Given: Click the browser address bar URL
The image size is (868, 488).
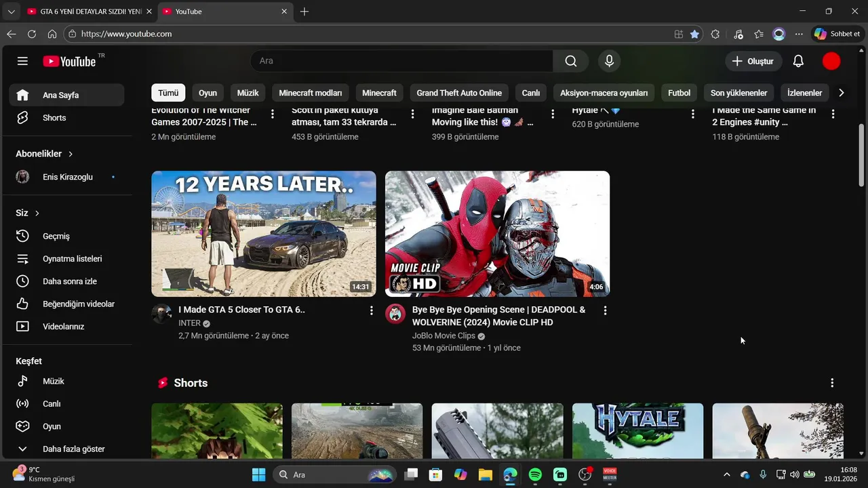Looking at the screenshot, I should (x=126, y=34).
